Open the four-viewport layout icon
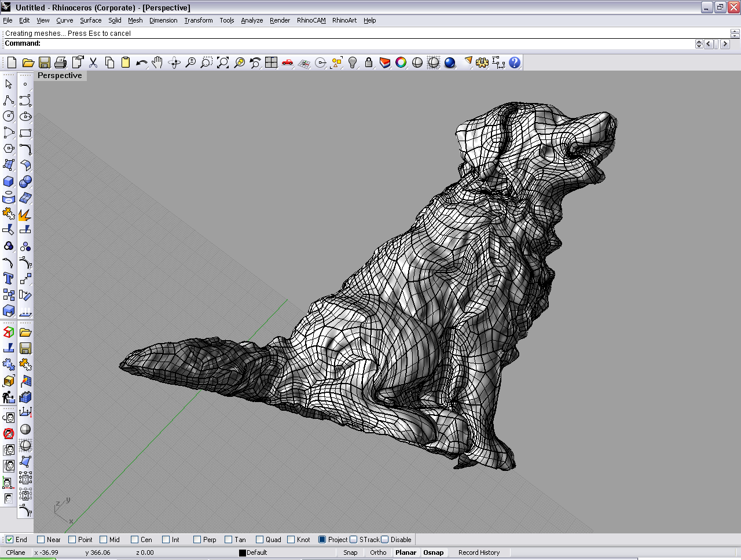741x560 pixels. tap(271, 62)
